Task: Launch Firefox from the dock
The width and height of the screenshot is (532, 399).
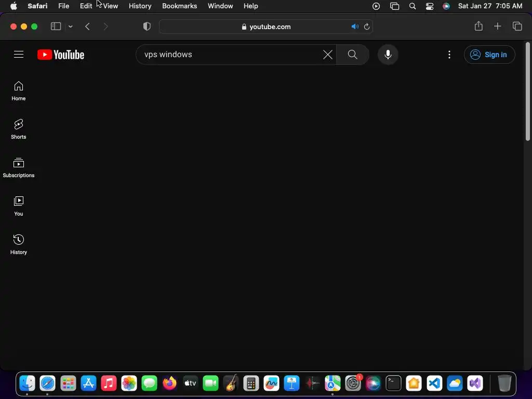Action: [170, 383]
